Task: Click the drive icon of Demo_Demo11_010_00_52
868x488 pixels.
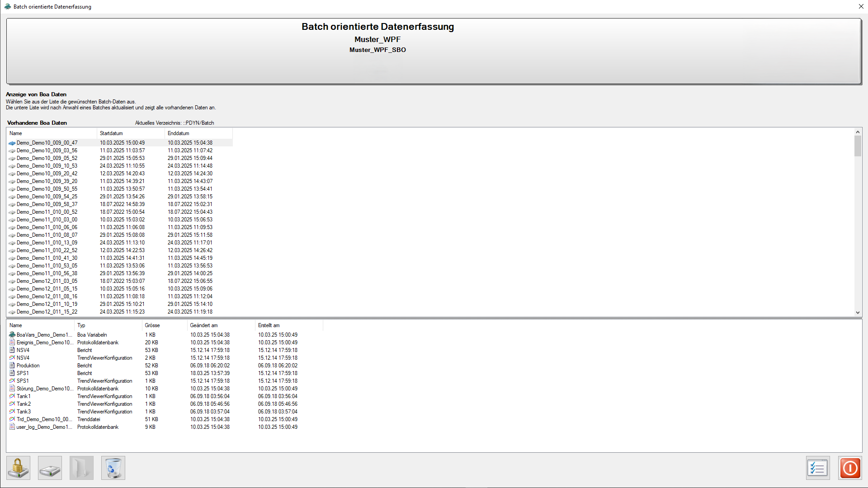Action: 12,212
